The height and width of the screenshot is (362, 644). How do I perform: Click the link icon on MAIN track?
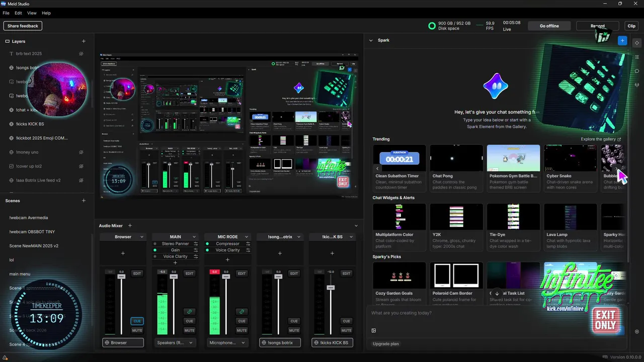[x=189, y=312]
